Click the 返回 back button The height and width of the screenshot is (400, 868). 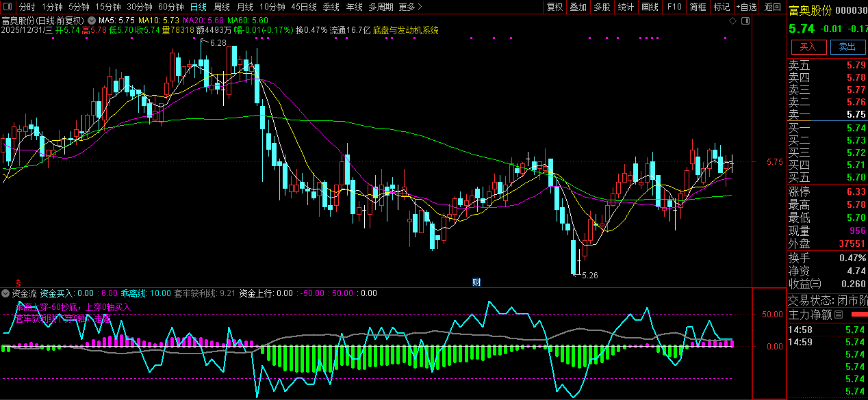point(773,7)
